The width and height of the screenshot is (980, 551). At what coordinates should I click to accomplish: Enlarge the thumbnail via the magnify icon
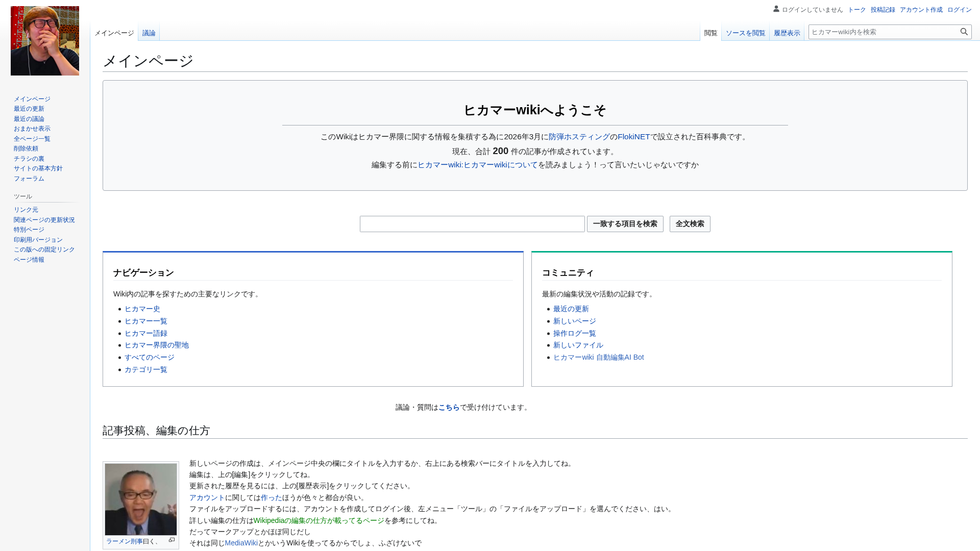click(x=171, y=540)
